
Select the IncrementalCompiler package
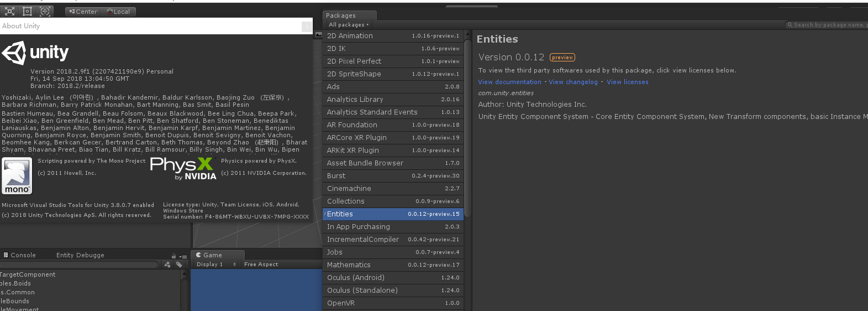pyautogui.click(x=393, y=240)
